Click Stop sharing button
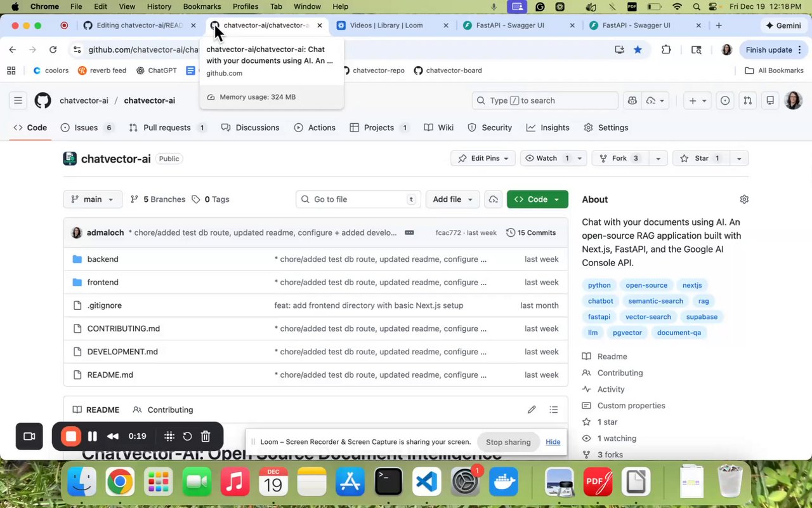The height and width of the screenshot is (508, 812). click(508, 442)
